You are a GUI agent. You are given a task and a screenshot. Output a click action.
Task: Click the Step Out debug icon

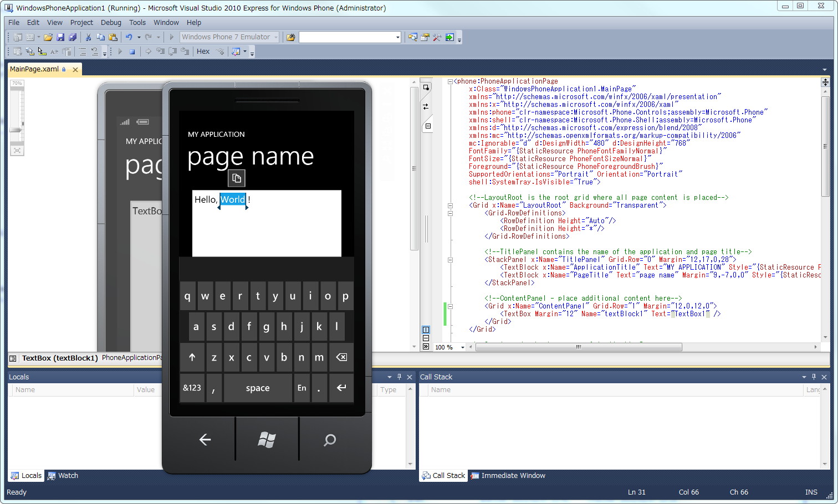185,52
